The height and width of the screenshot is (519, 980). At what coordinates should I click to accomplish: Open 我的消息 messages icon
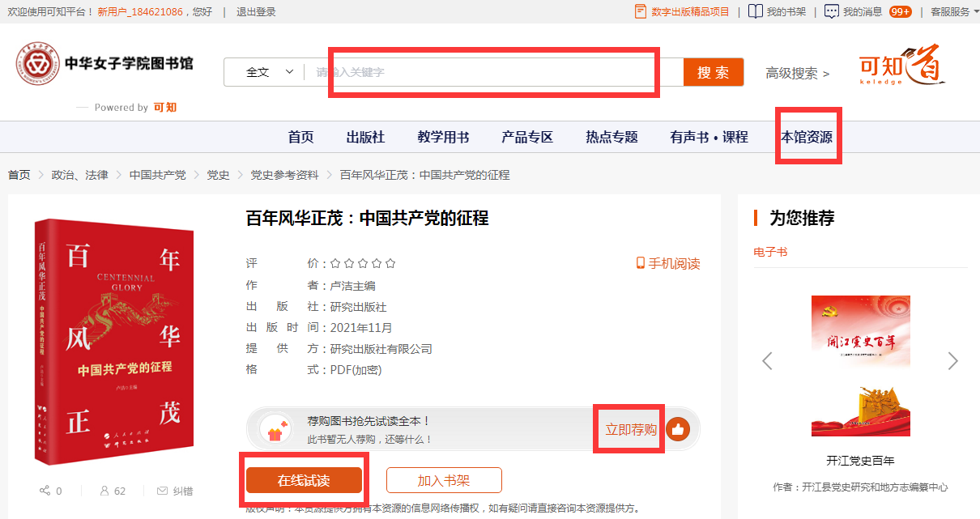tap(832, 11)
